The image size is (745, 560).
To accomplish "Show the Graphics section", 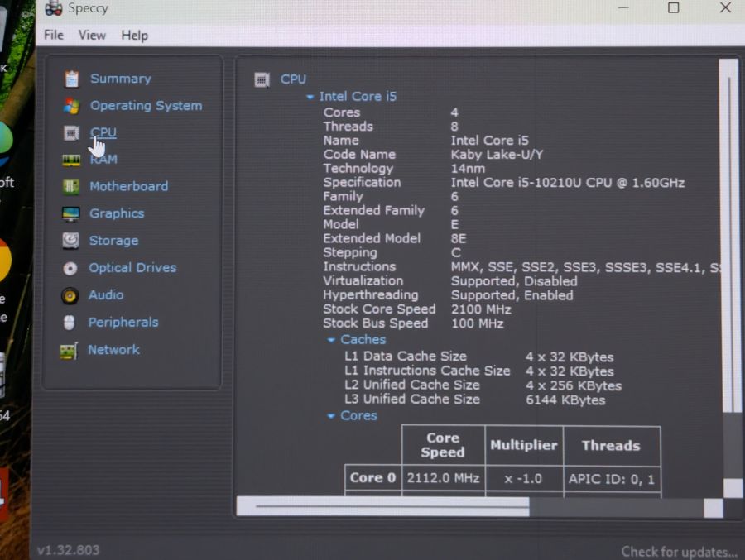I will [x=117, y=213].
